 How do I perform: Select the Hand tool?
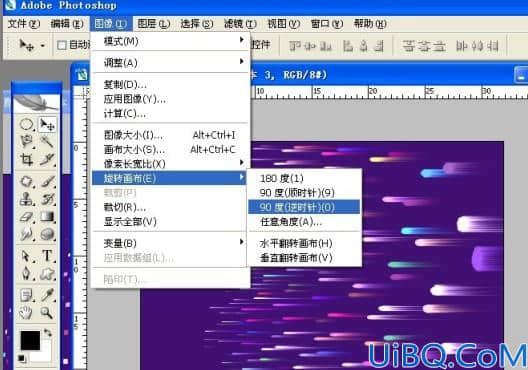point(26,313)
